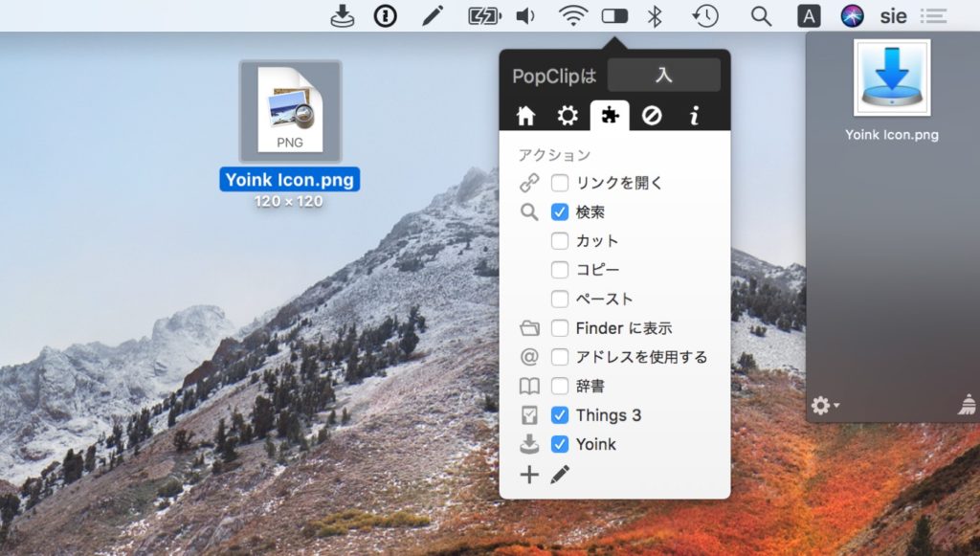Uncheck the Things 3 checkbox

coord(559,415)
